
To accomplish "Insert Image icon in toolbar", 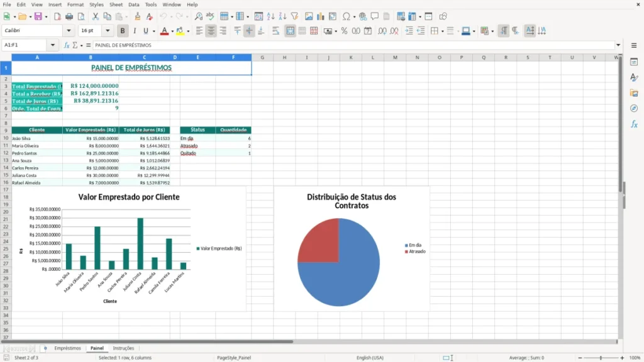I will [308, 16].
